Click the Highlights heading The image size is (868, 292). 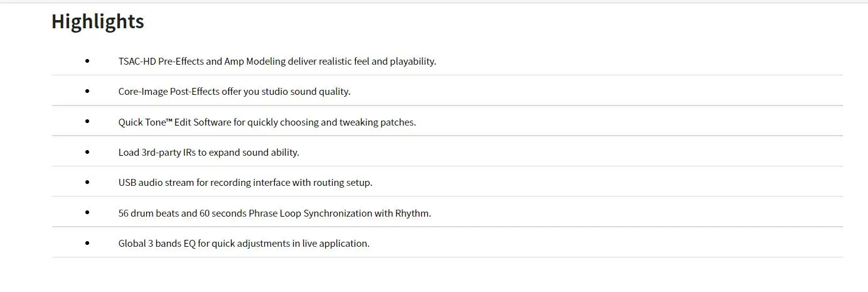click(x=97, y=21)
